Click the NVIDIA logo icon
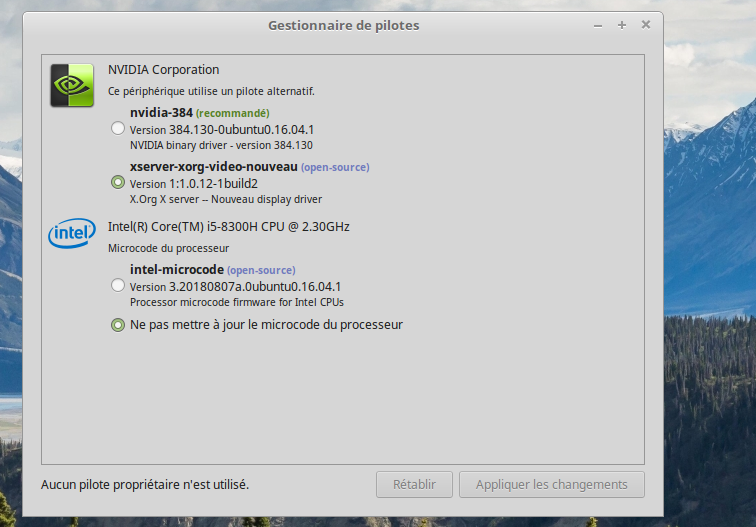The image size is (756, 527). (72, 84)
